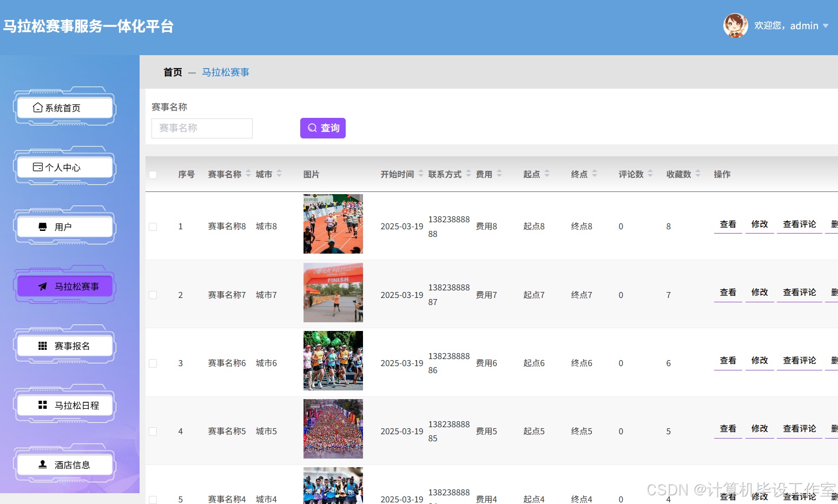
Task: Click the 查询 search button
Action: (323, 128)
